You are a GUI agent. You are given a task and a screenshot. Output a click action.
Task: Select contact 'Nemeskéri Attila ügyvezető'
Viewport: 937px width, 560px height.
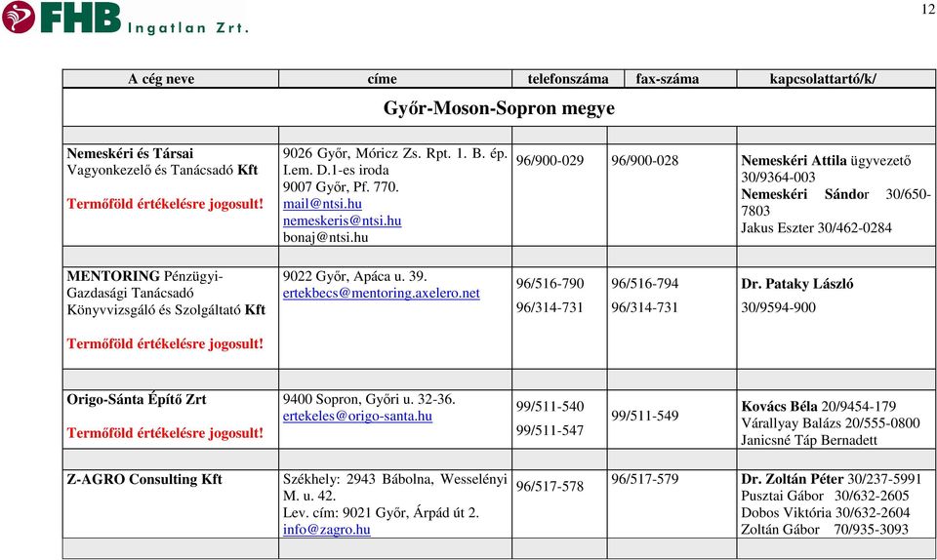point(826,161)
